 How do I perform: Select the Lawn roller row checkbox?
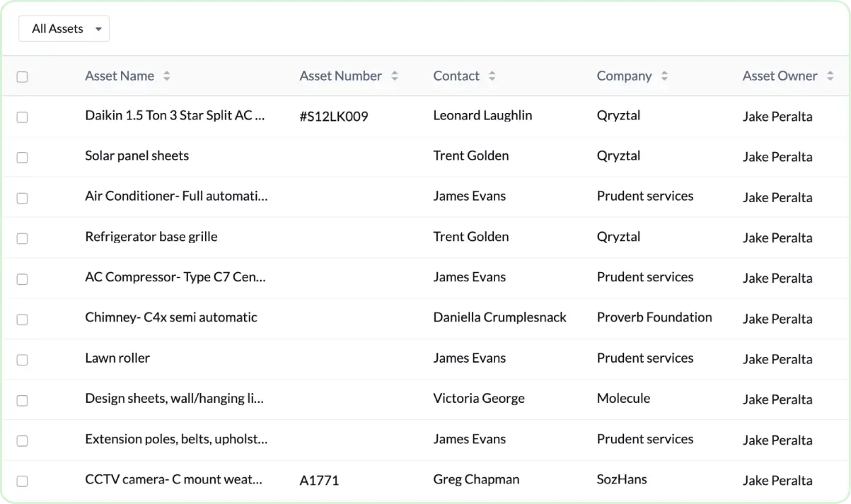23,360
